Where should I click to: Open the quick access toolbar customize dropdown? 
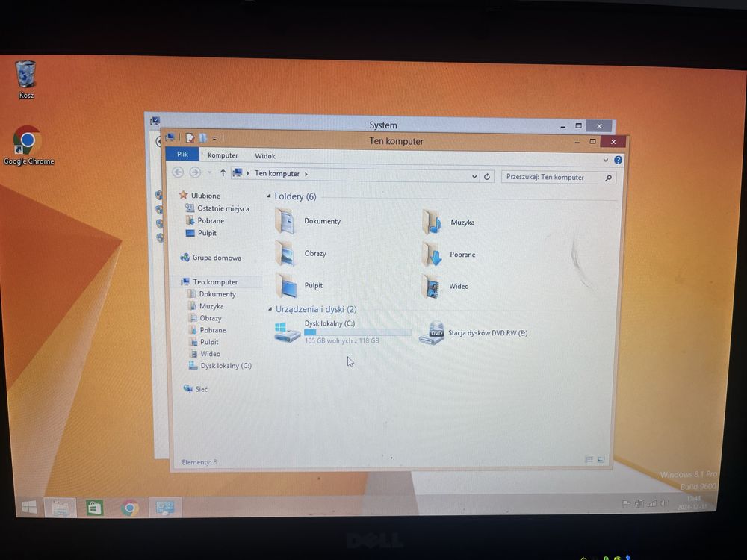point(214,138)
